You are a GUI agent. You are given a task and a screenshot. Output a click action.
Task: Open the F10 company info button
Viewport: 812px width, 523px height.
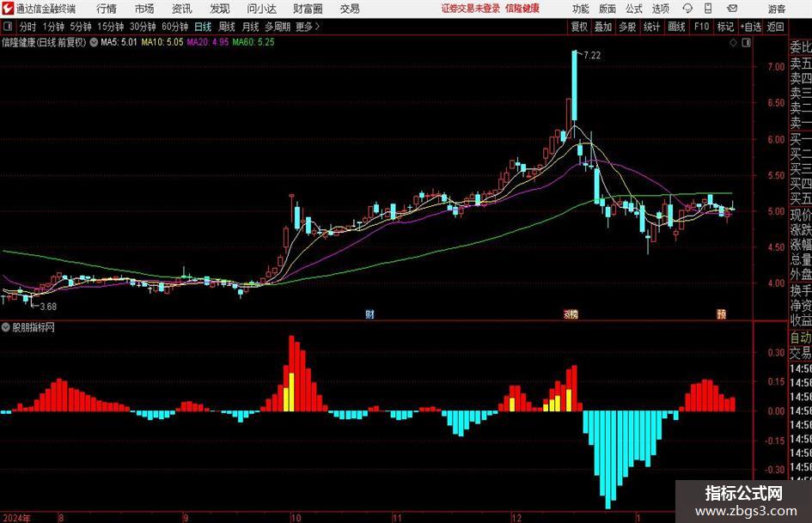click(x=701, y=27)
